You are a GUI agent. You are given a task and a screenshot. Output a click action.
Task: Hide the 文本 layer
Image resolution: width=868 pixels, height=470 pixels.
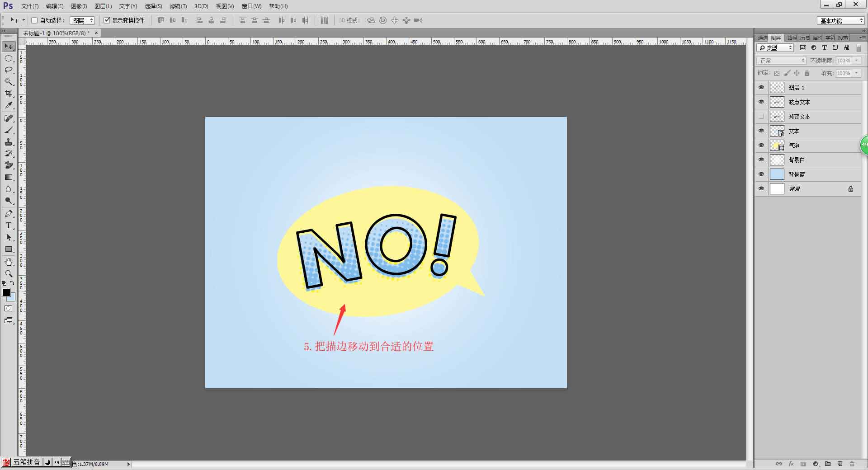(x=761, y=131)
